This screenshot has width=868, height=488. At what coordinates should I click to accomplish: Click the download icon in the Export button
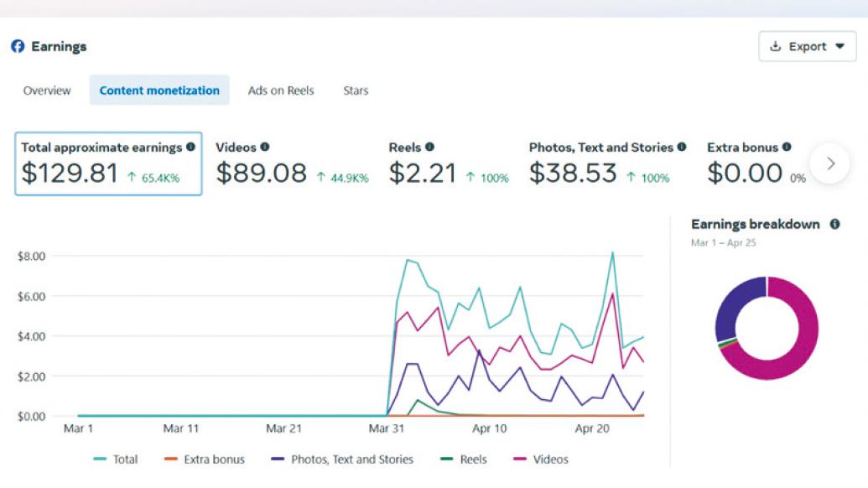pyautogui.click(x=776, y=47)
